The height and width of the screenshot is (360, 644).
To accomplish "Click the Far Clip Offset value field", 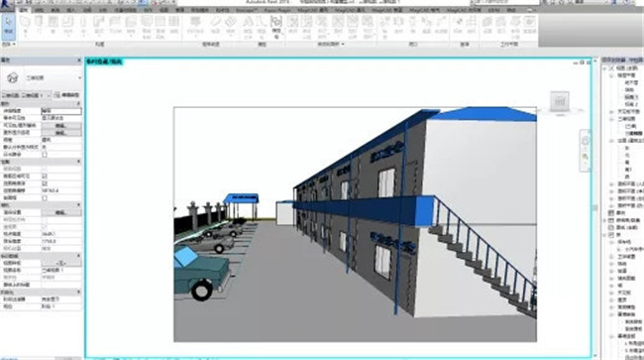I will (x=61, y=190).
